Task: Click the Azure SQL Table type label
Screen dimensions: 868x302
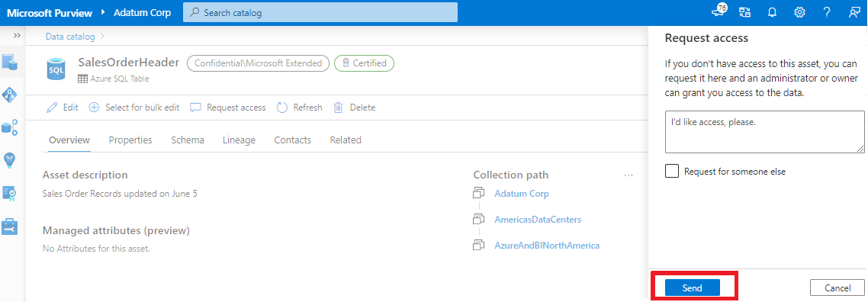Action: point(120,79)
